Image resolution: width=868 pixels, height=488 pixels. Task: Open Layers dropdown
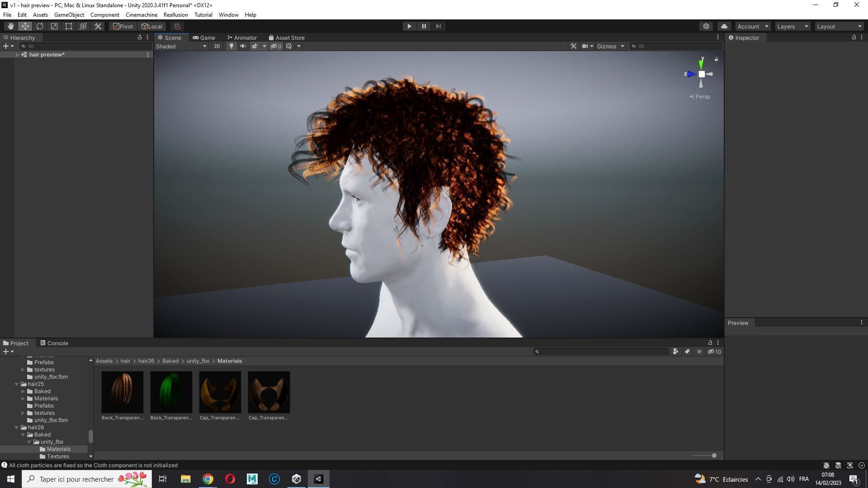(x=793, y=26)
